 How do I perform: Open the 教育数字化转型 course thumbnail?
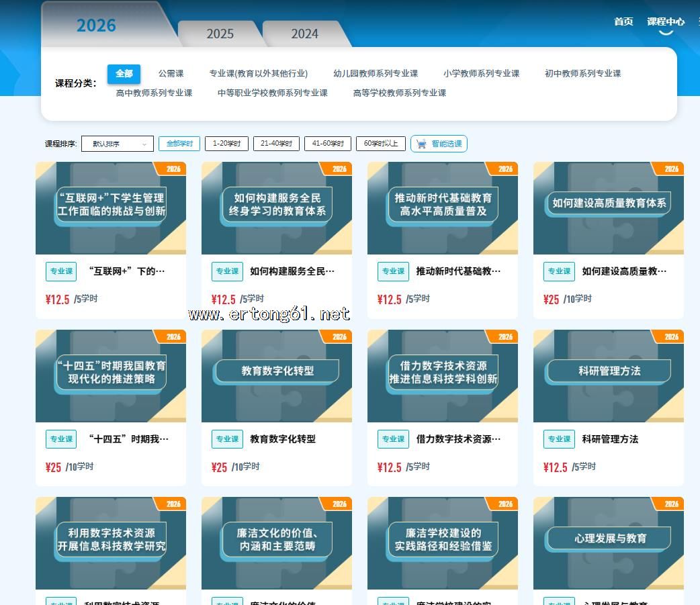[x=277, y=375]
